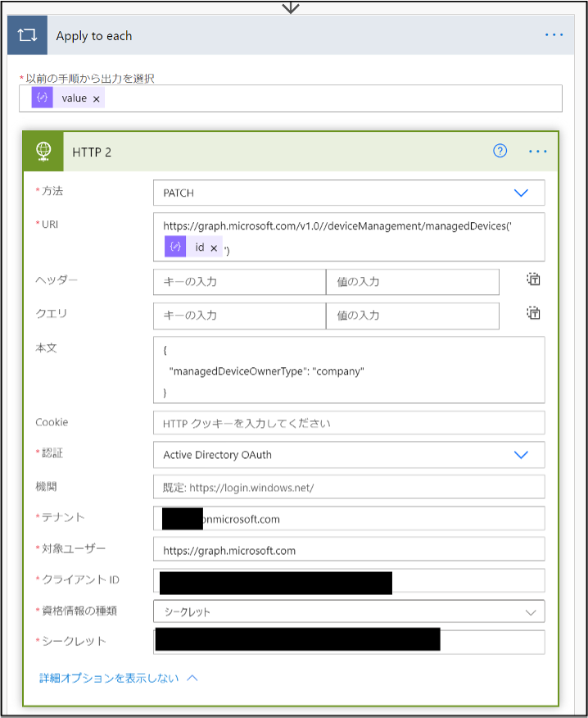The image size is (588, 718).
Task: Click the 機関 authority input field
Action: (x=349, y=487)
